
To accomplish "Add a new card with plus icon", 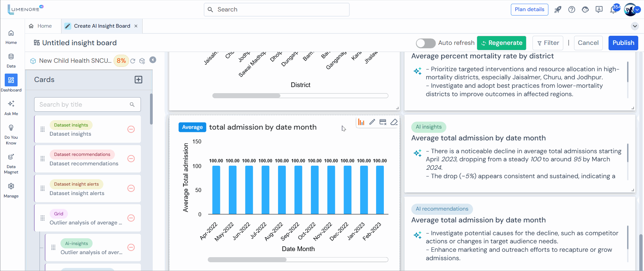I will point(139,80).
